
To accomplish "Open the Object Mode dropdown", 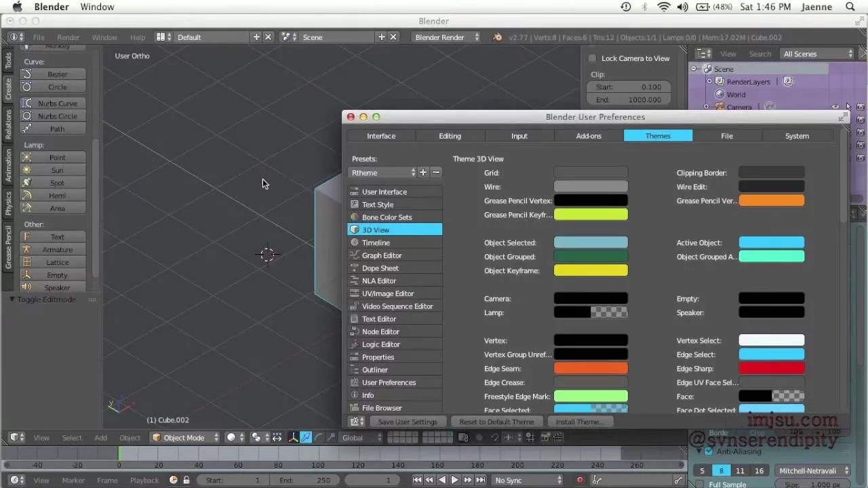I will coord(185,437).
